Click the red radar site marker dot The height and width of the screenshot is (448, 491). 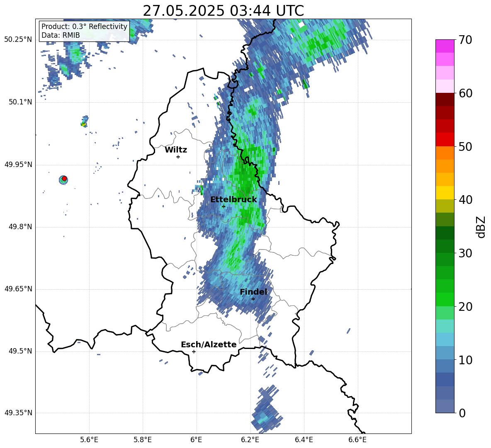[x=64, y=179]
